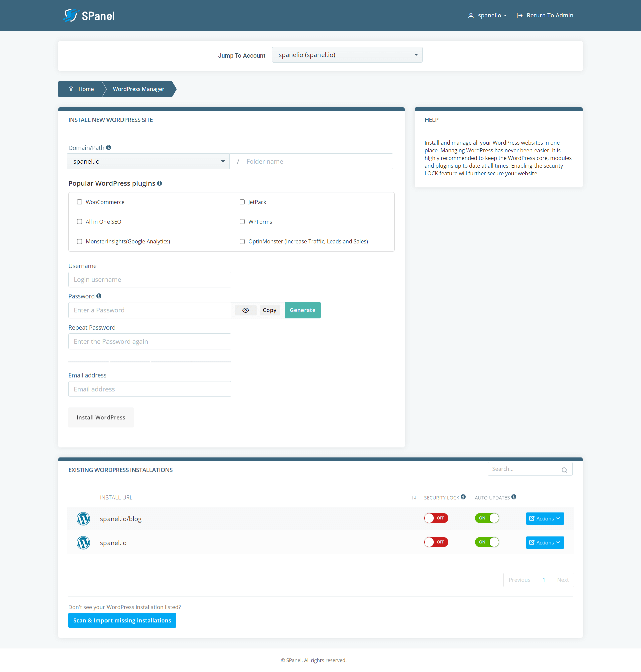The height and width of the screenshot is (672, 641).
Task: Click the Install URL sort arrows icon
Action: point(414,498)
